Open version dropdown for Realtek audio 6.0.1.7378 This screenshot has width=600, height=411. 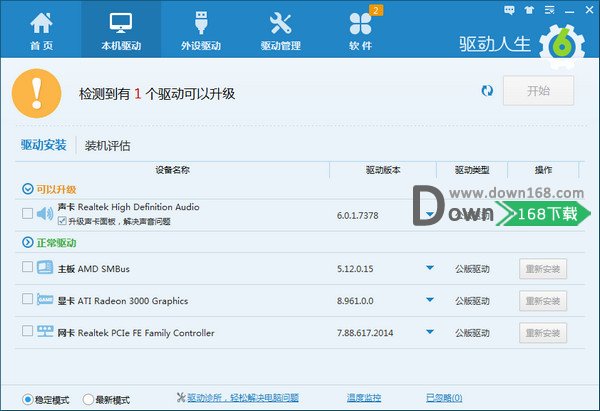point(430,214)
